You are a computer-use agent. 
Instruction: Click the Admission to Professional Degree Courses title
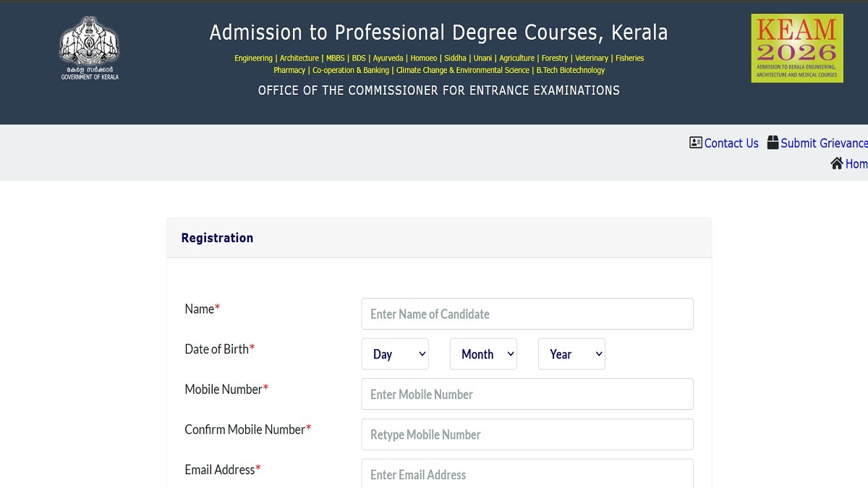[438, 33]
